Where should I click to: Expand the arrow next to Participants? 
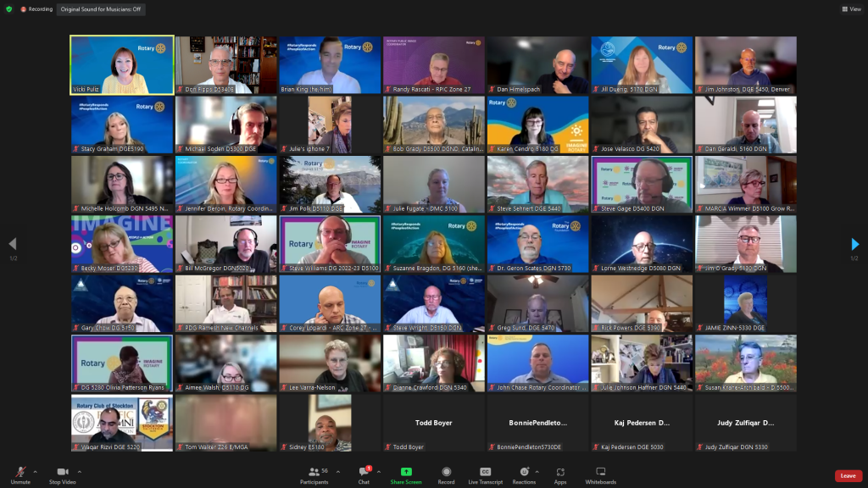pos(337,472)
